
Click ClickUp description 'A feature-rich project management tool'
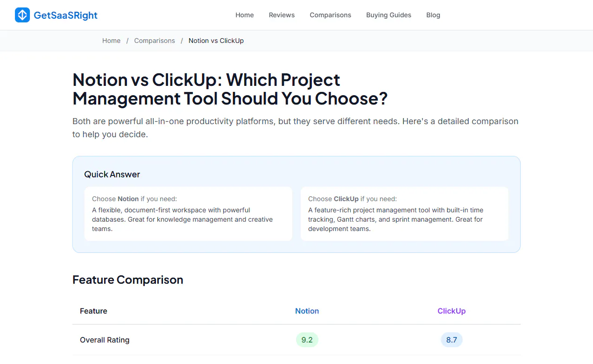[x=396, y=219]
